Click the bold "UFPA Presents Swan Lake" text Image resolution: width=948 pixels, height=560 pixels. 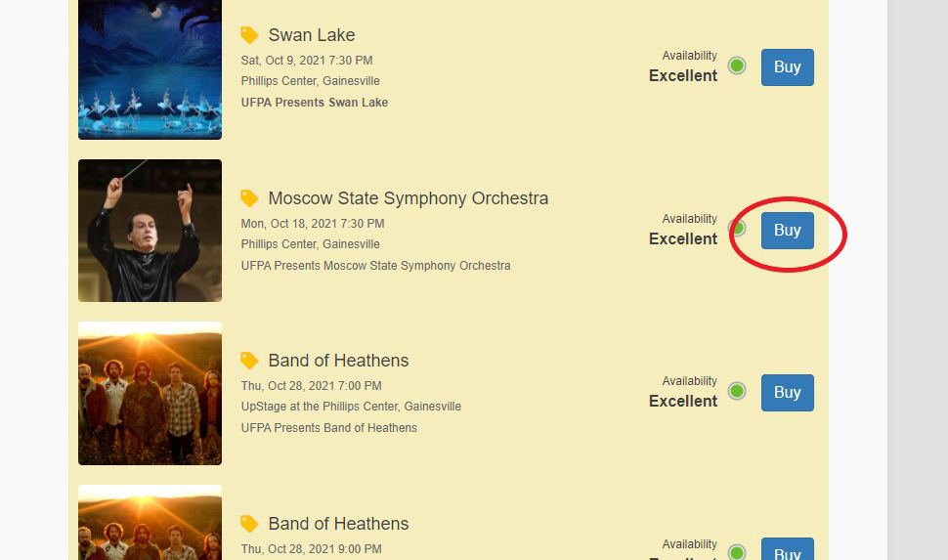click(315, 103)
